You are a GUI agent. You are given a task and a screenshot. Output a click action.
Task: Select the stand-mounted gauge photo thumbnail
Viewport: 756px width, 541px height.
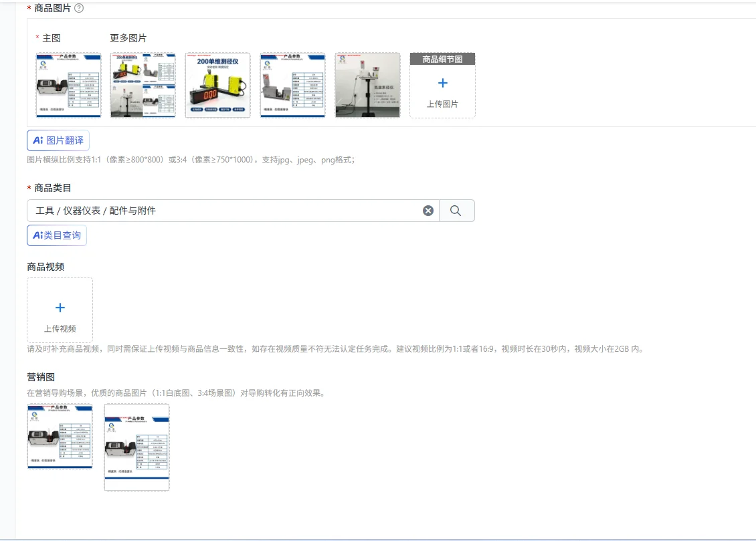[x=367, y=86]
